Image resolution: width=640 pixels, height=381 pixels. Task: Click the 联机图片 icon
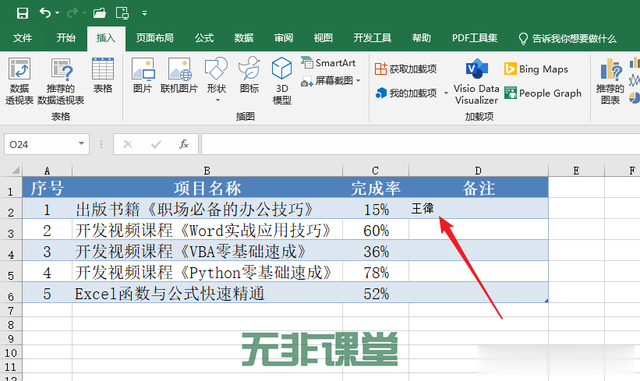tap(179, 75)
